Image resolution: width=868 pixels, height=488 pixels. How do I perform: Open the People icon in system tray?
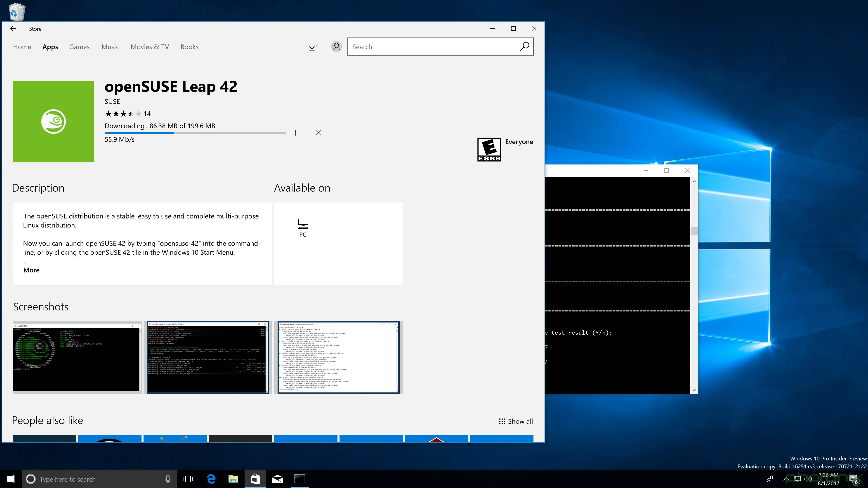pyautogui.click(x=770, y=479)
